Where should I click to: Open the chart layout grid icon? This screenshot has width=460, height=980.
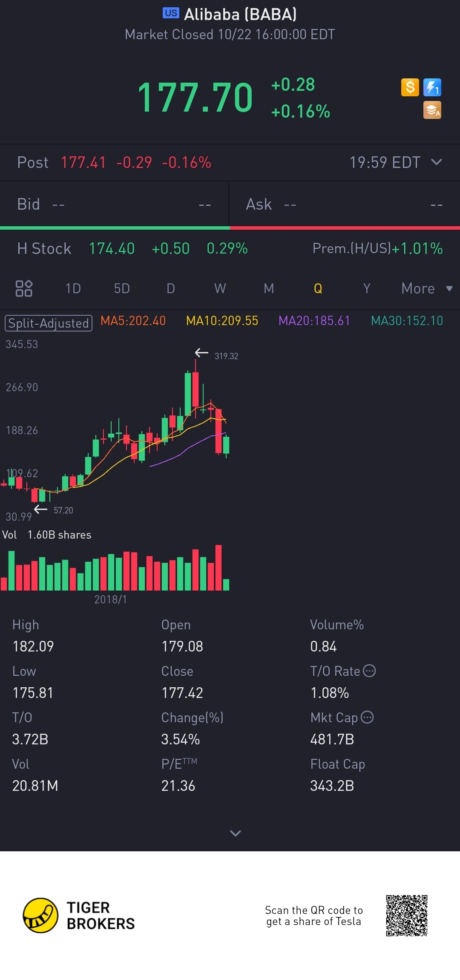click(x=24, y=288)
